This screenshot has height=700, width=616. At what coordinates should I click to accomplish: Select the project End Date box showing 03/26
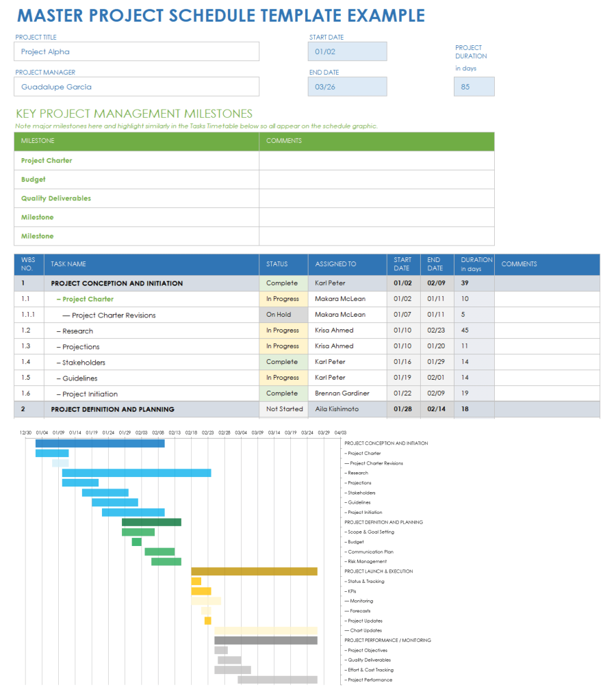(347, 87)
